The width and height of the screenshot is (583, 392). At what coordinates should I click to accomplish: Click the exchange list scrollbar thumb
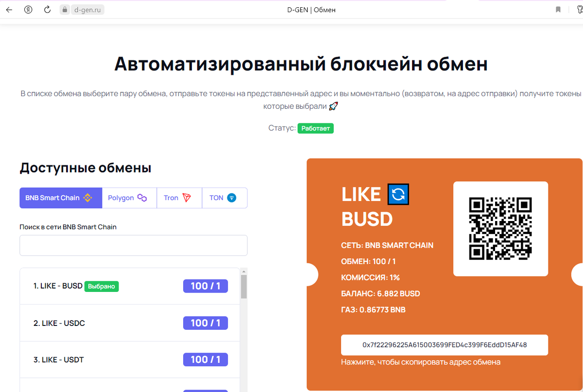(x=244, y=287)
